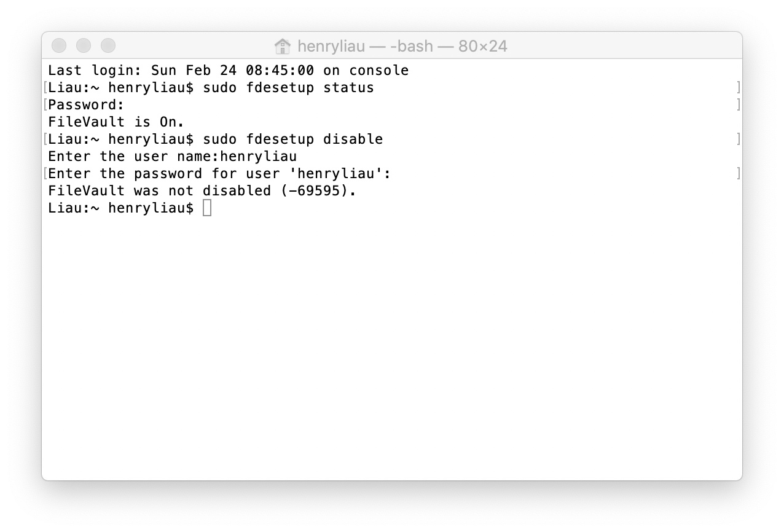Click the 'sudo fdesetup disable' command text
The image size is (784, 532).
coord(292,139)
